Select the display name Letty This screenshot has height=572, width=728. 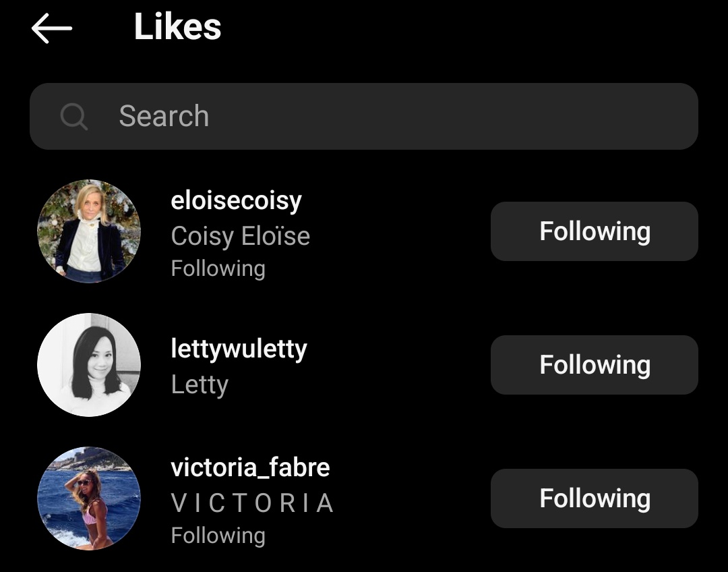200,384
